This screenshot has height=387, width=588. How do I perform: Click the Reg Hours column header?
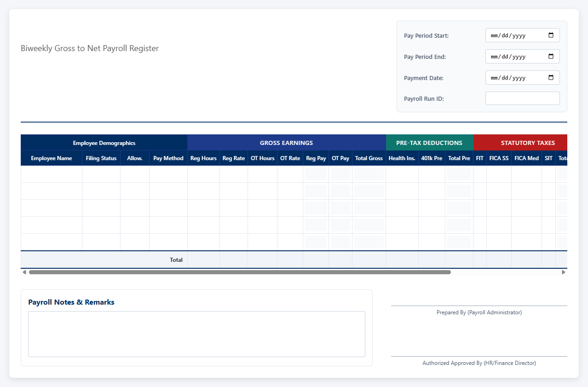tap(203, 158)
